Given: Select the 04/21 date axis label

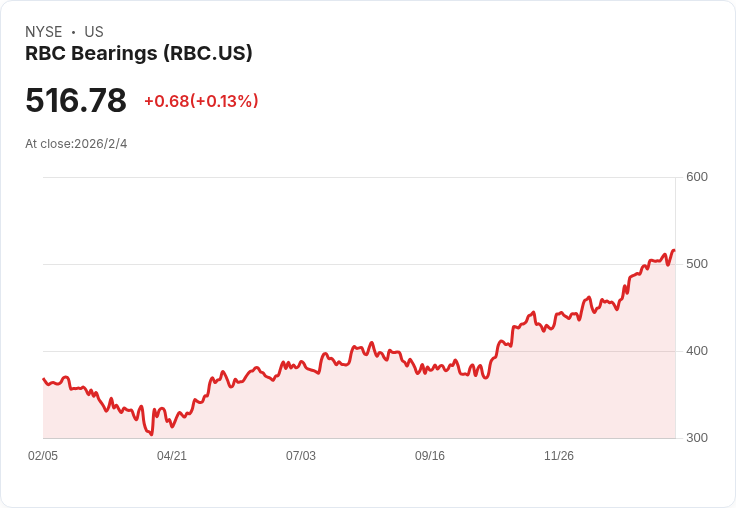Looking at the screenshot, I should pos(172,456).
